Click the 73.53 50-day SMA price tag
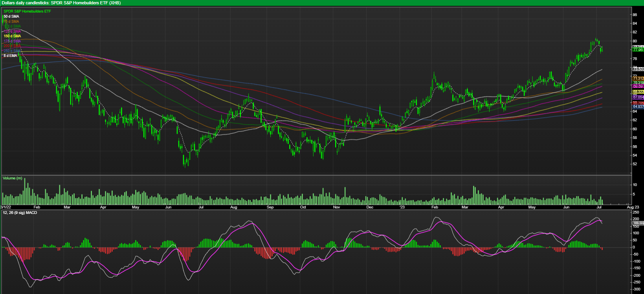This screenshot has height=294, width=644. pyautogui.click(x=638, y=69)
